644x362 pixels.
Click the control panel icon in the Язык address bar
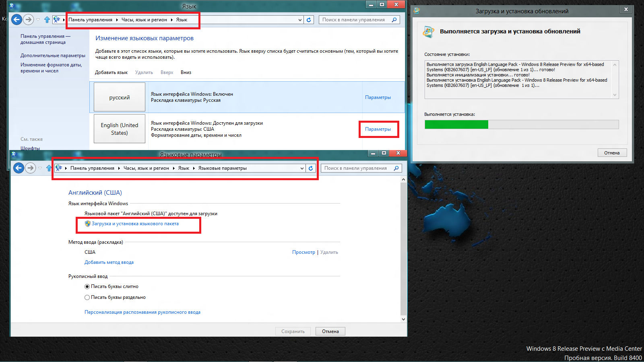[57, 20]
